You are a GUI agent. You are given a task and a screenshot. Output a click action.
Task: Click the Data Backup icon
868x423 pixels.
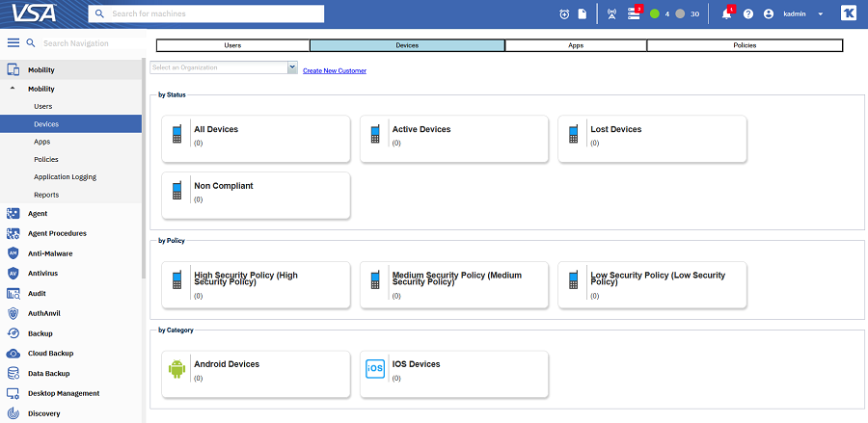point(14,373)
